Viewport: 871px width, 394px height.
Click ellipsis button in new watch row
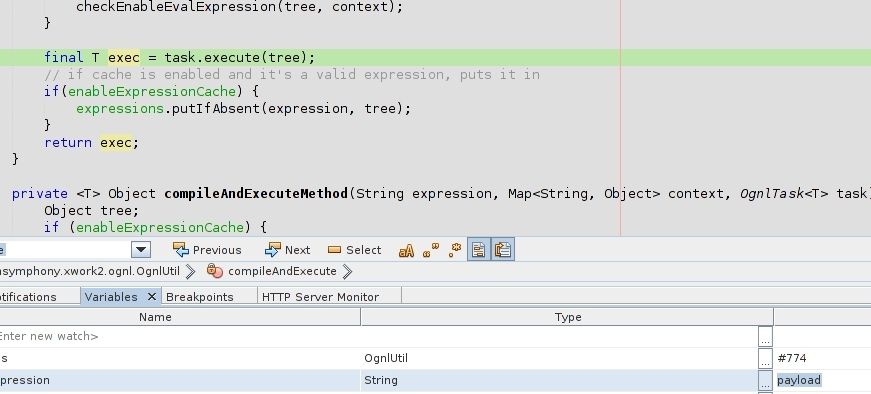coord(765,337)
